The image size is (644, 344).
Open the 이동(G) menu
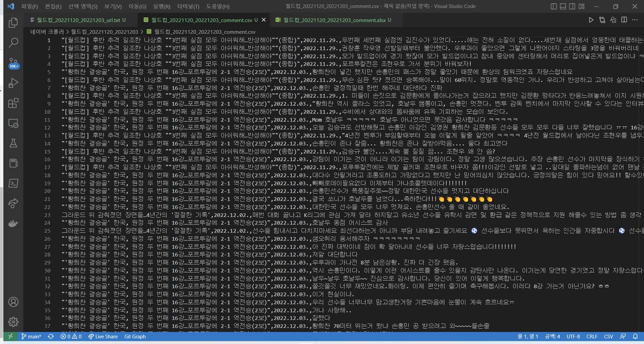coord(138,6)
